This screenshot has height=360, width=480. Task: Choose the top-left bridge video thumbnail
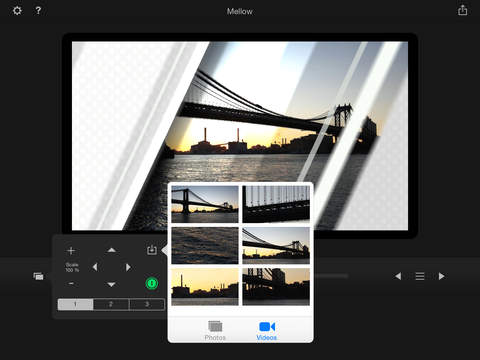(205, 204)
